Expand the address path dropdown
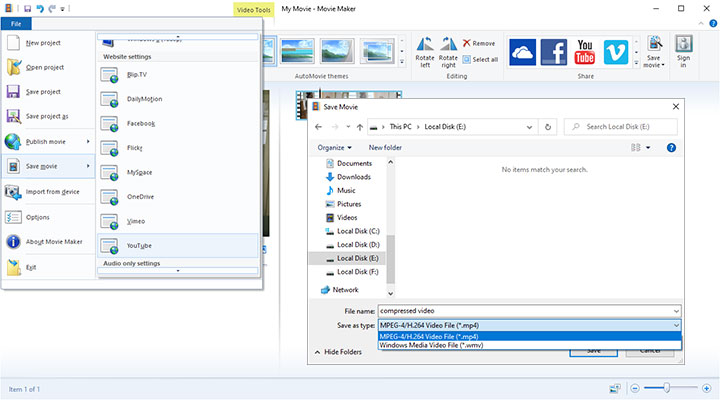Viewport: 720px width, 400px height. point(529,127)
